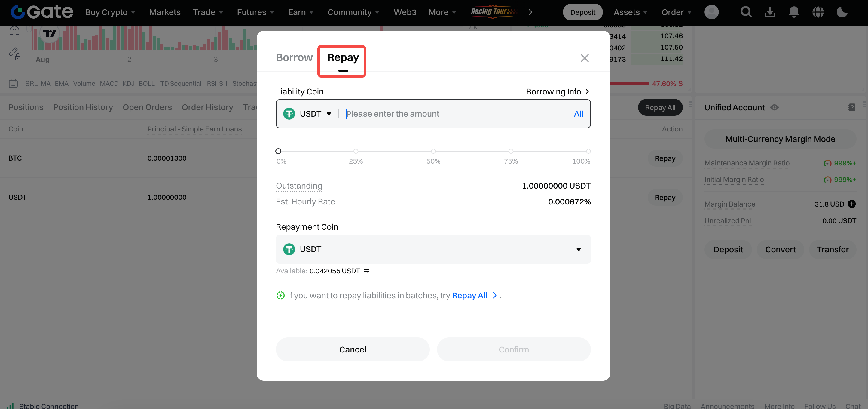Click the calendar icon left of the indicators

pos(13,83)
